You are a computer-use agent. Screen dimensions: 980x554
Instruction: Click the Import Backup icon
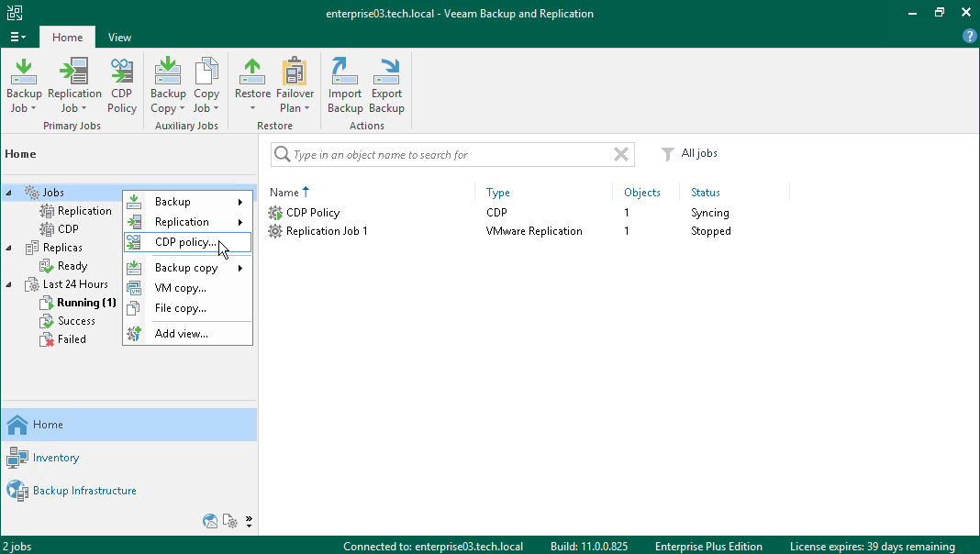[x=345, y=85]
